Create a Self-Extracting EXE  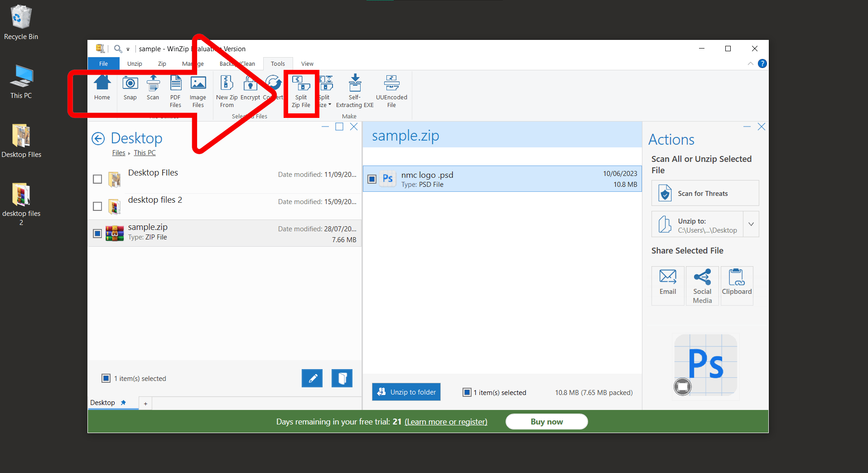[x=355, y=91]
